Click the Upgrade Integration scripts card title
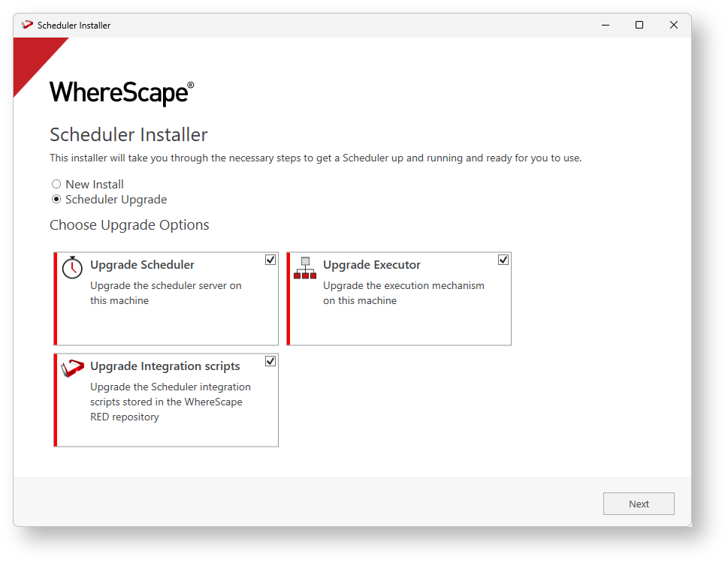728x563 pixels. coord(165,366)
